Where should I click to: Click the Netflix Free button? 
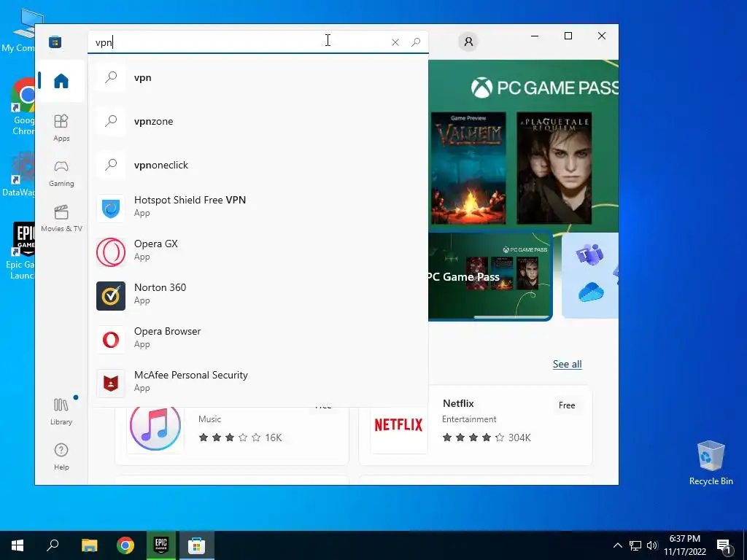tap(566, 405)
